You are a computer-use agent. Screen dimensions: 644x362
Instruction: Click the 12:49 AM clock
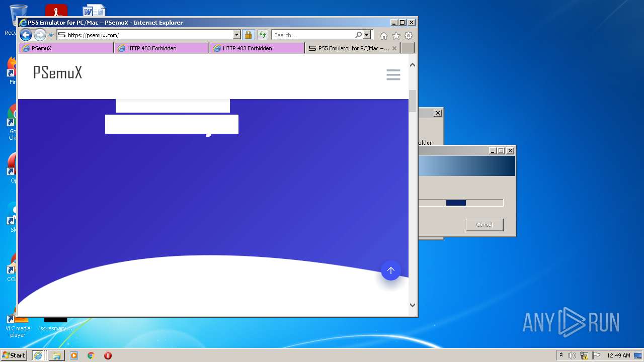point(618,355)
